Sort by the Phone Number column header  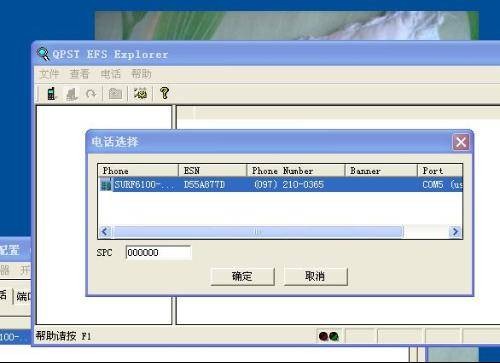point(296,171)
